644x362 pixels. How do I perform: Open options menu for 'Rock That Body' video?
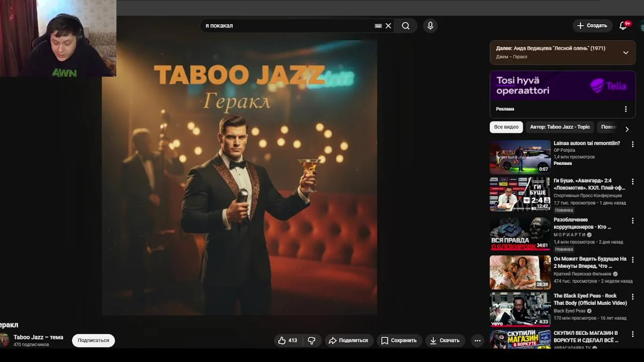pos(633,297)
